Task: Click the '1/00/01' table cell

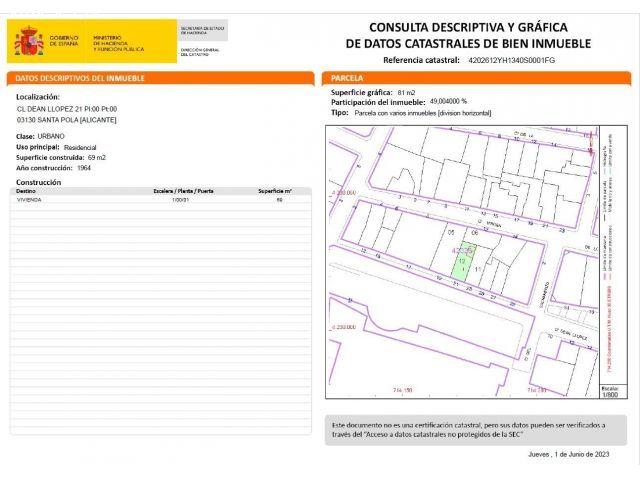Action: [181, 200]
